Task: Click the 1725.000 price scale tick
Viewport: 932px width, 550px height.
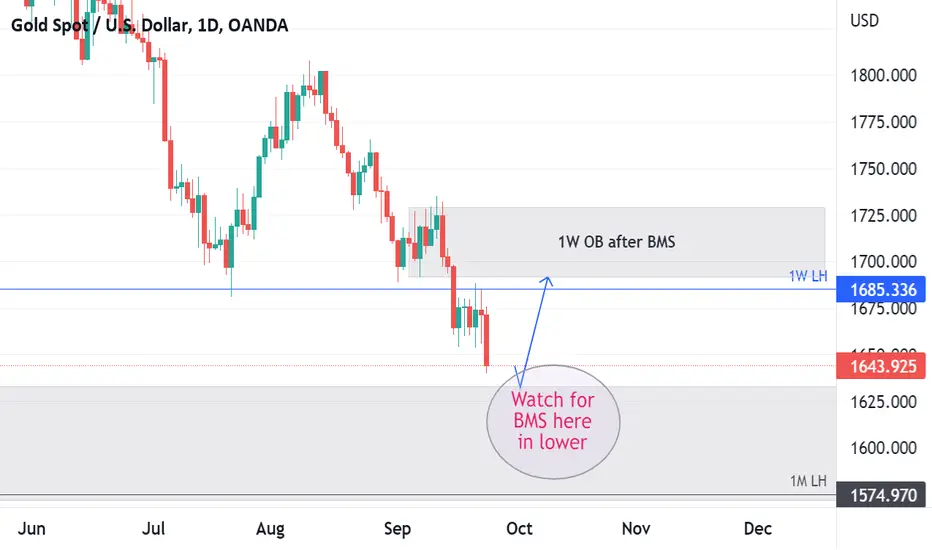Action: [883, 215]
